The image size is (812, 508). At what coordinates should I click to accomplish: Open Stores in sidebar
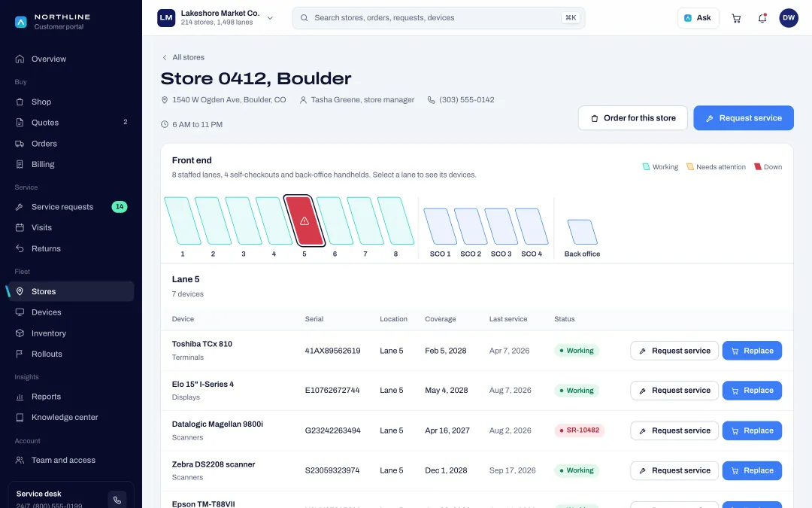point(71,291)
